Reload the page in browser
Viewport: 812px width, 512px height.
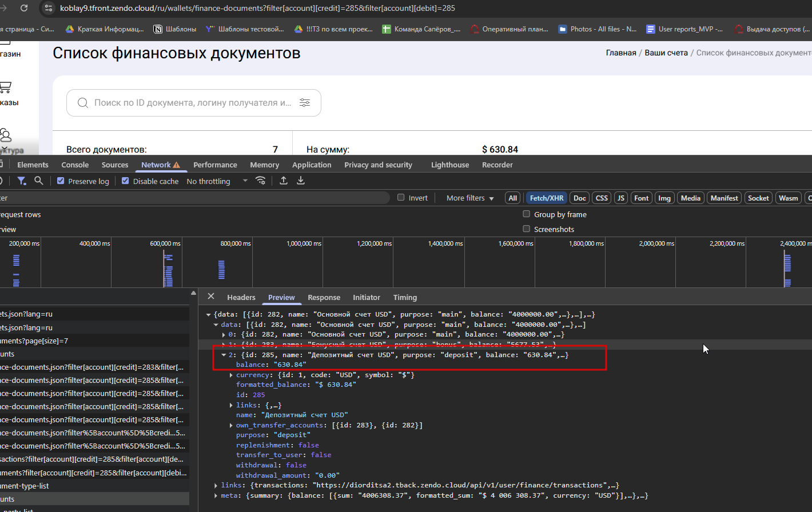24,8
